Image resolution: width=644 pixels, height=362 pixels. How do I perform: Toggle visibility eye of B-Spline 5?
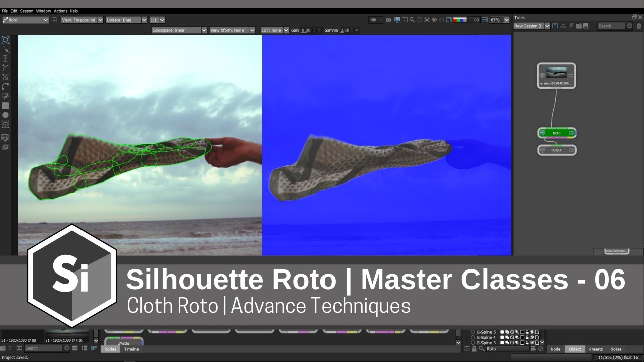coord(532,332)
